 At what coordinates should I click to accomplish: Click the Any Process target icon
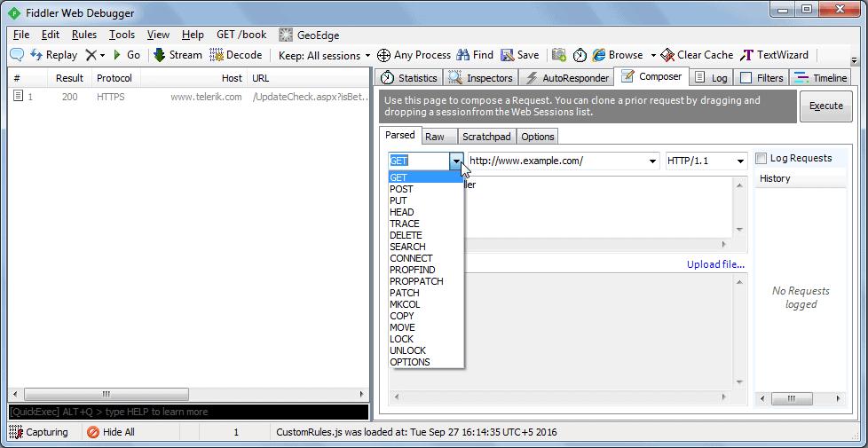tap(383, 55)
